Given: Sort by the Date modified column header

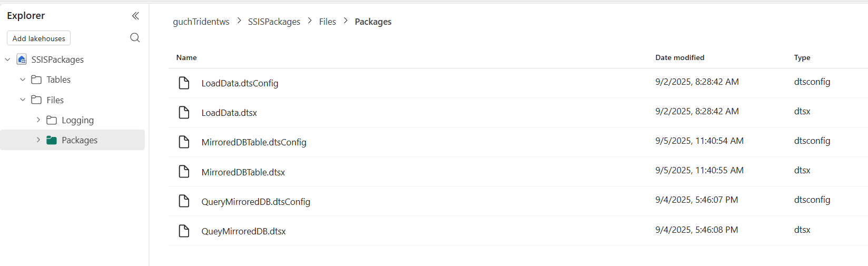Looking at the screenshot, I should point(679,57).
